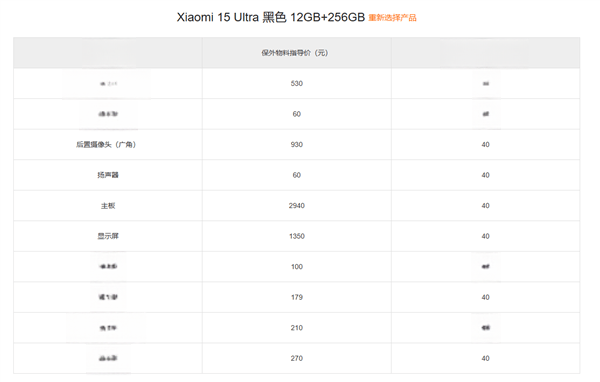The image size is (600, 382).
Task: Click the price cell showing 100
Action: 297,267
